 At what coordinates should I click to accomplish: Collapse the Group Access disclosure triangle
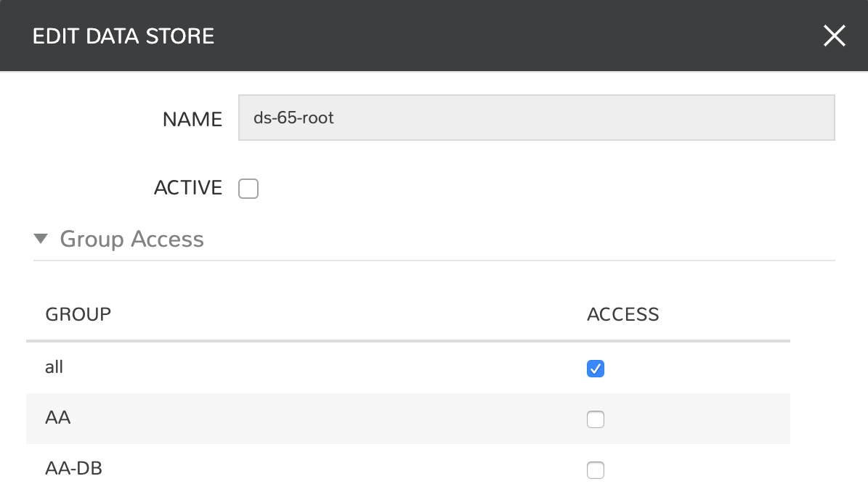(41, 239)
